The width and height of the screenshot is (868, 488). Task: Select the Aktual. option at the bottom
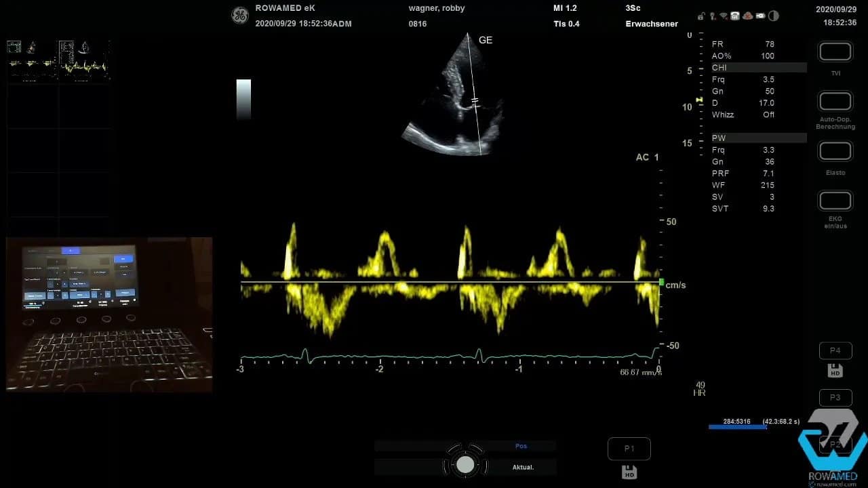click(524, 467)
